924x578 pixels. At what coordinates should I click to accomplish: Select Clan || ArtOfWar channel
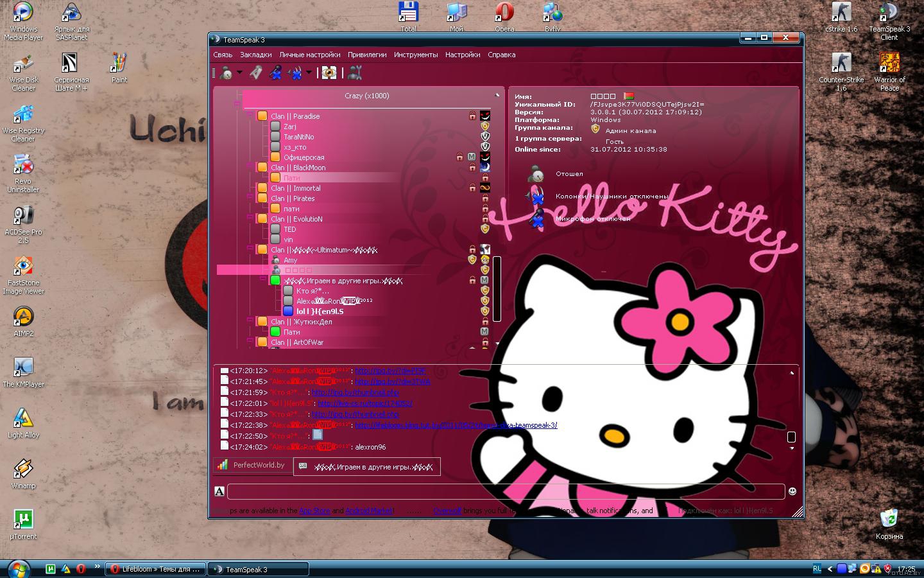coord(297,342)
